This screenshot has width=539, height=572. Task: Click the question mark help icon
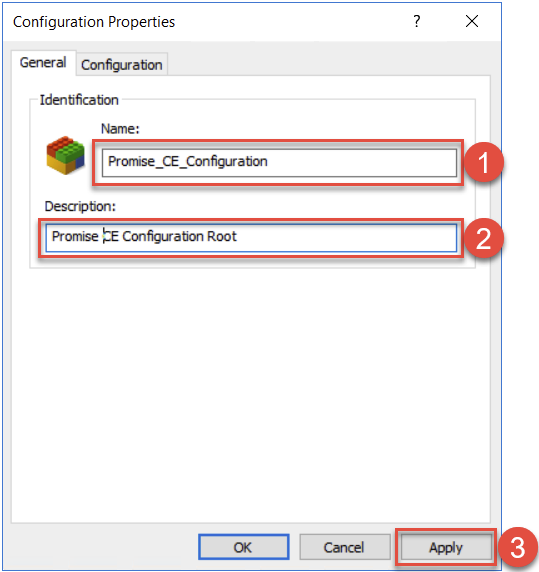tap(417, 21)
